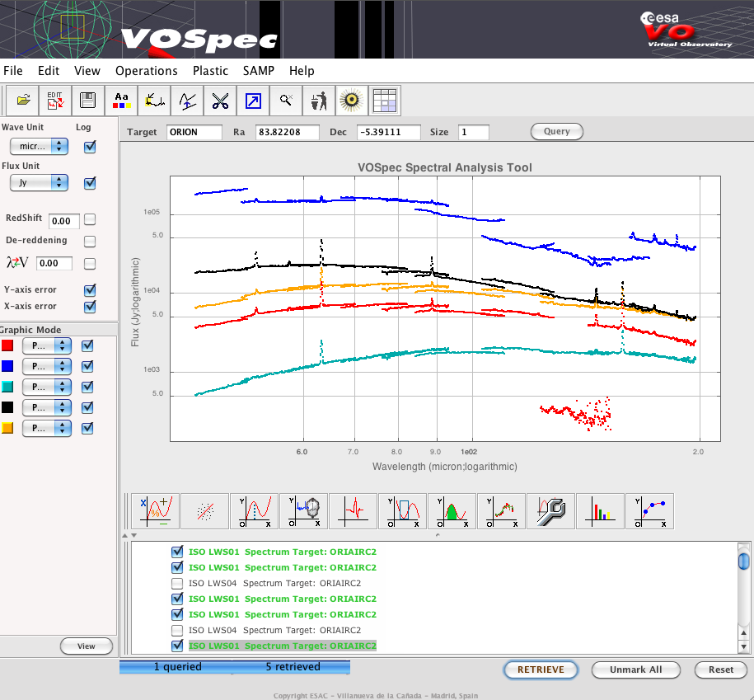Open the Flux Unit Jy dropdown
This screenshot has height=700, width=754.
[39, 182]
